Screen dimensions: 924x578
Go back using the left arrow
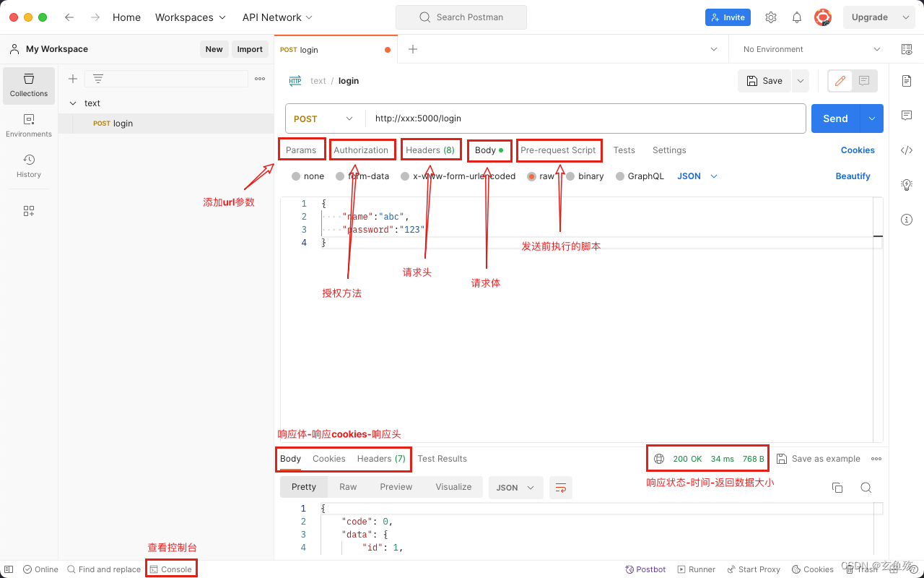(x=69, y=17)
